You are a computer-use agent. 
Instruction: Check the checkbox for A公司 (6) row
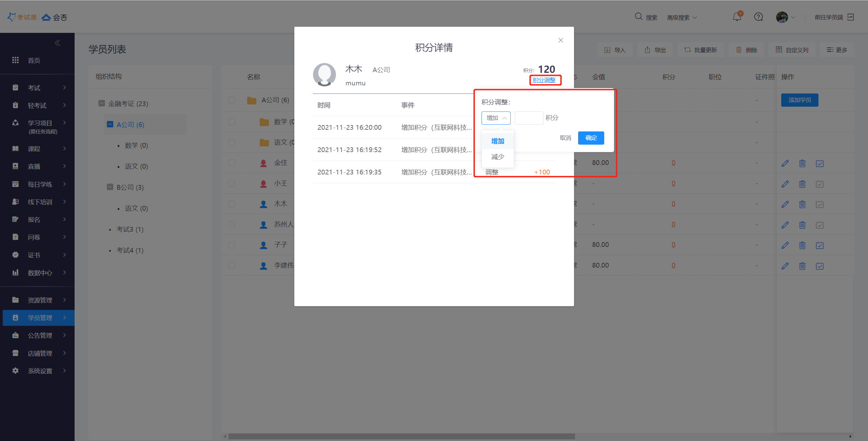[232, 100]
